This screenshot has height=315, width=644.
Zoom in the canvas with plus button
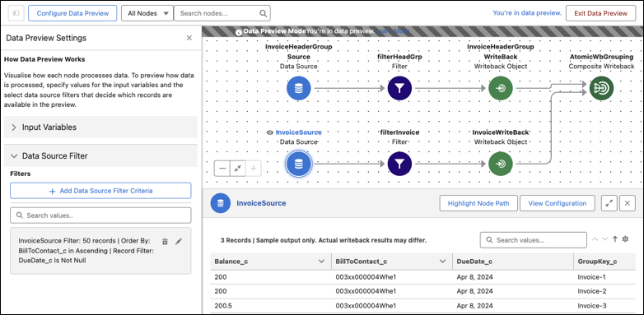click(254, 168)
